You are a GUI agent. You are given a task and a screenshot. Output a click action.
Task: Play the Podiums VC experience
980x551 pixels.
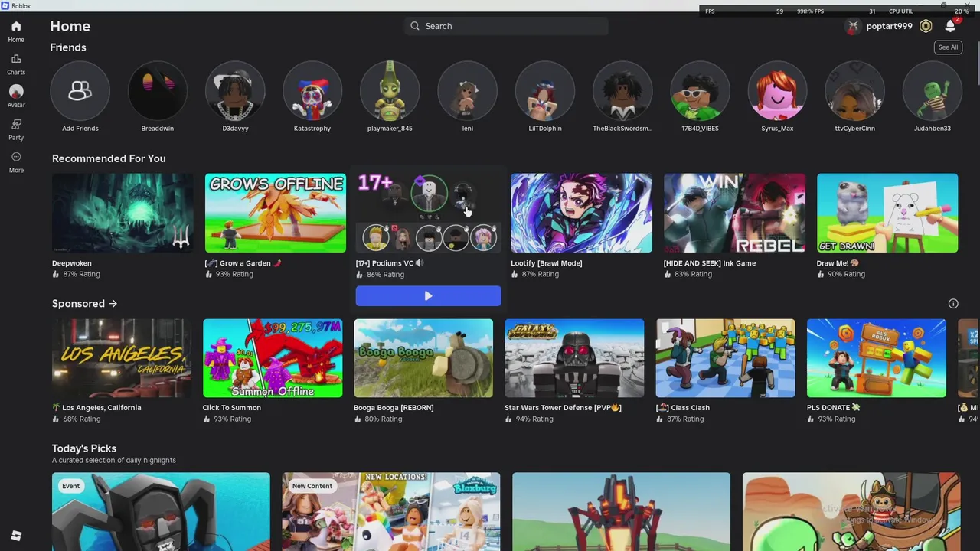428,296
